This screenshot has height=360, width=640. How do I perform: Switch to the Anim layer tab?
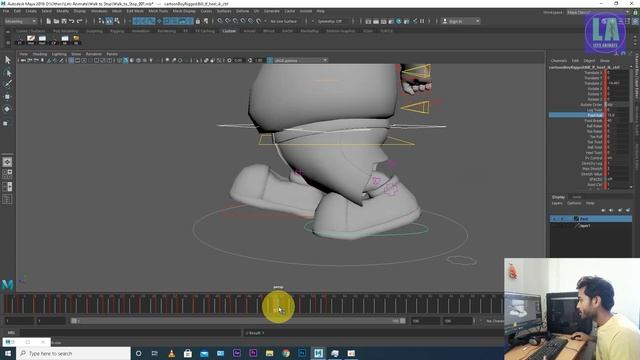576,197
